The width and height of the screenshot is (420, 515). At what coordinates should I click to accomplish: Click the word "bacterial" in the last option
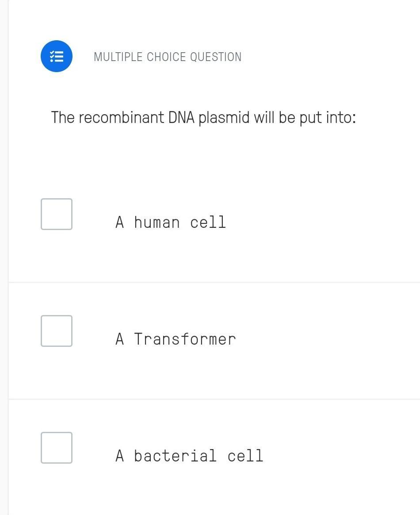[x=175, y=456]
